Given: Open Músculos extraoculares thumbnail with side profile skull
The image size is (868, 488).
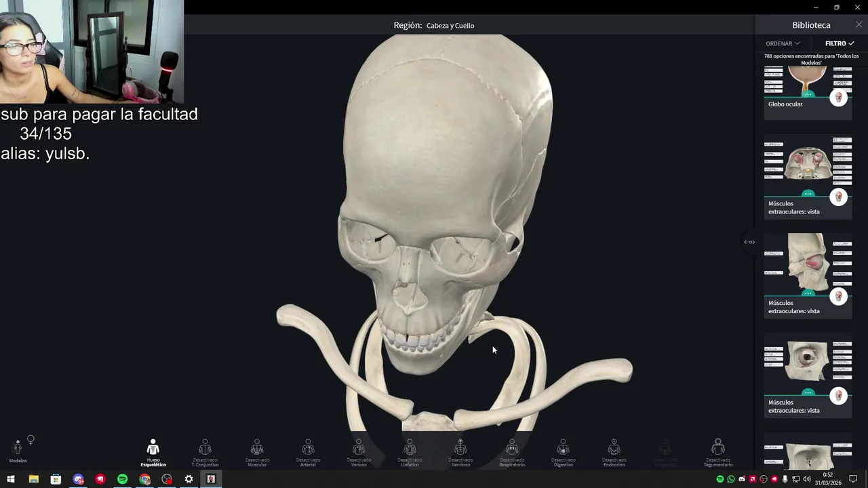Looking at the screenshot, I should click(808, 263).
